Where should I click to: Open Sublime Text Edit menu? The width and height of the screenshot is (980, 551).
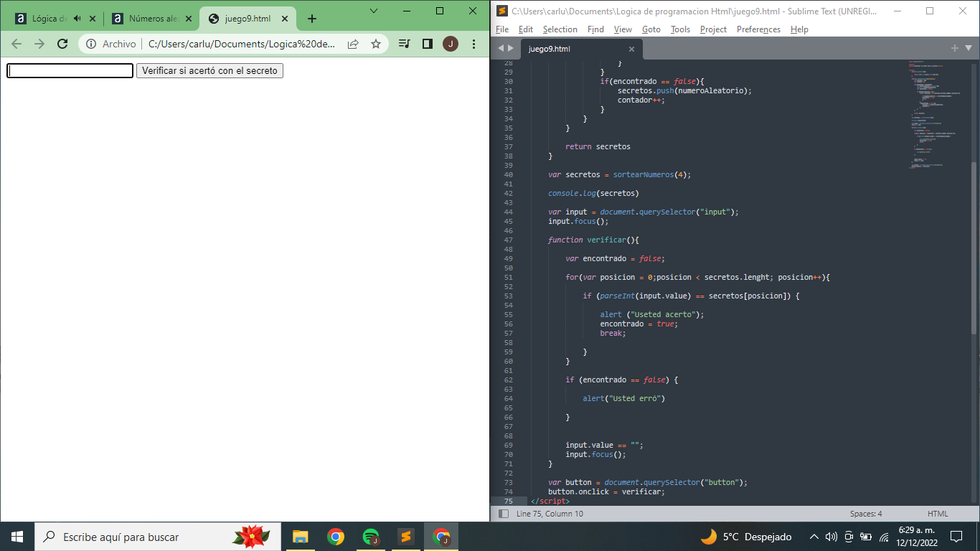point(526,29)
